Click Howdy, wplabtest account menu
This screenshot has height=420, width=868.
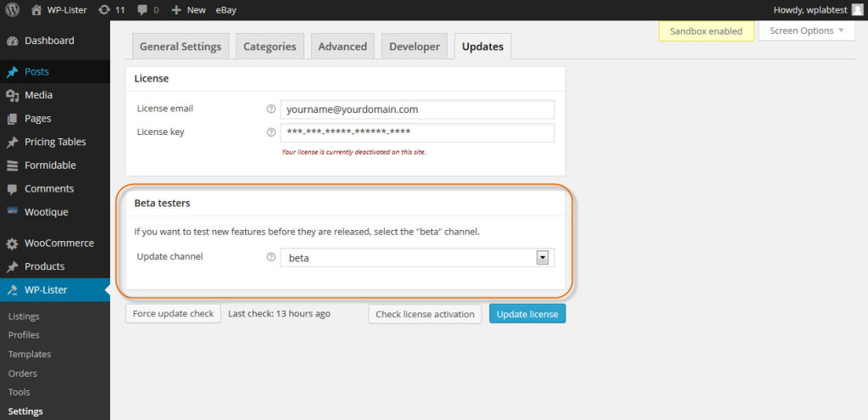[x=810, y=9]
